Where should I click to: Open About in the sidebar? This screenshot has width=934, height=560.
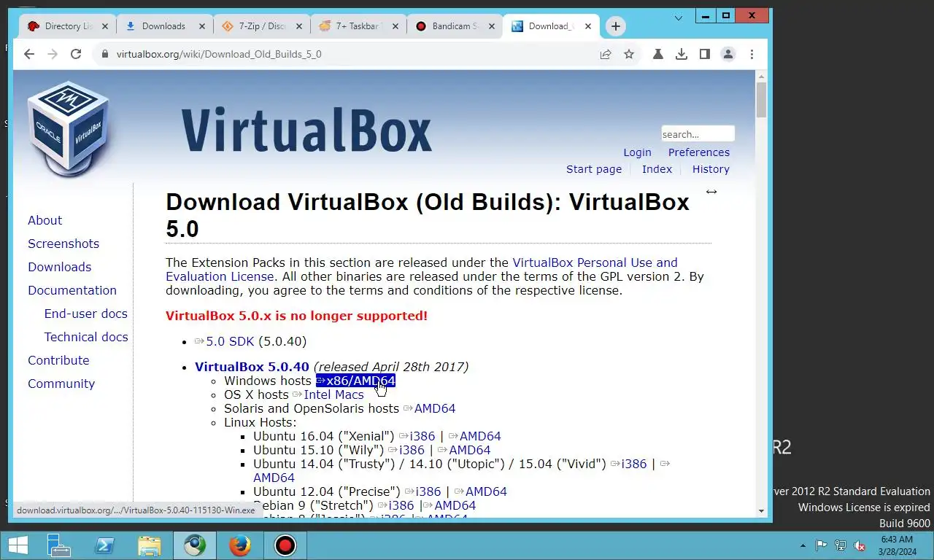45,220
